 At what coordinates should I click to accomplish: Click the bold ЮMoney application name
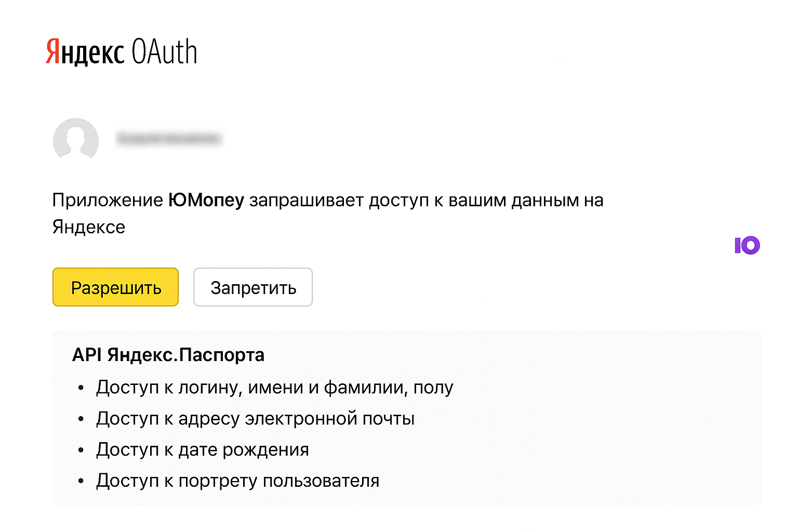tap(206, 201)
